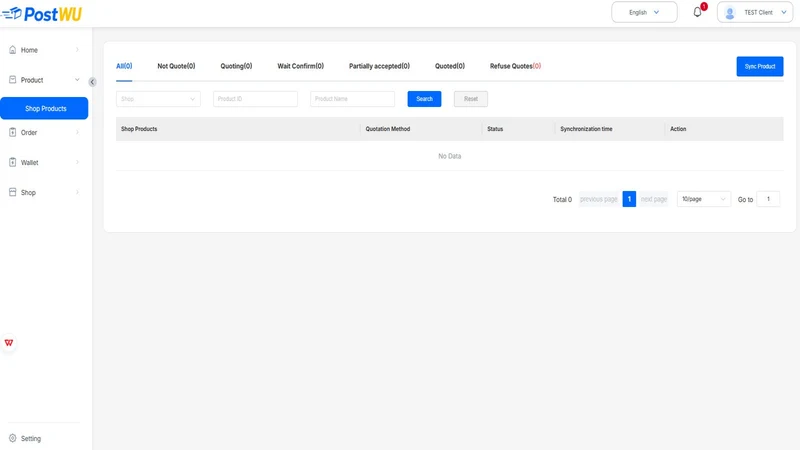Screen dimensions: 800x450
Task: Click the Order sidebar icon
Action: pyautogui.click(x=13, y=132)
